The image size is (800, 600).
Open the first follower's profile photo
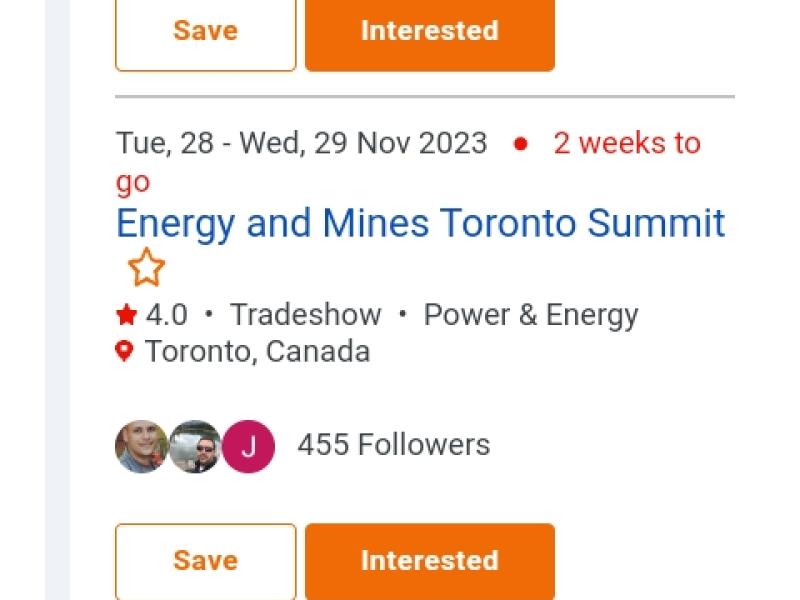(x=141, y=446)
